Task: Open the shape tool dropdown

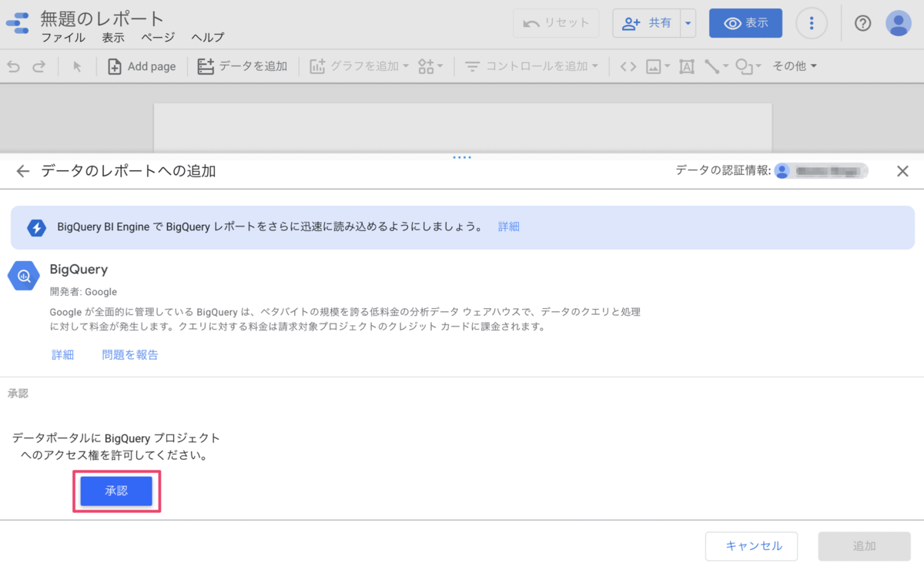Action: [x=748, y=67]
